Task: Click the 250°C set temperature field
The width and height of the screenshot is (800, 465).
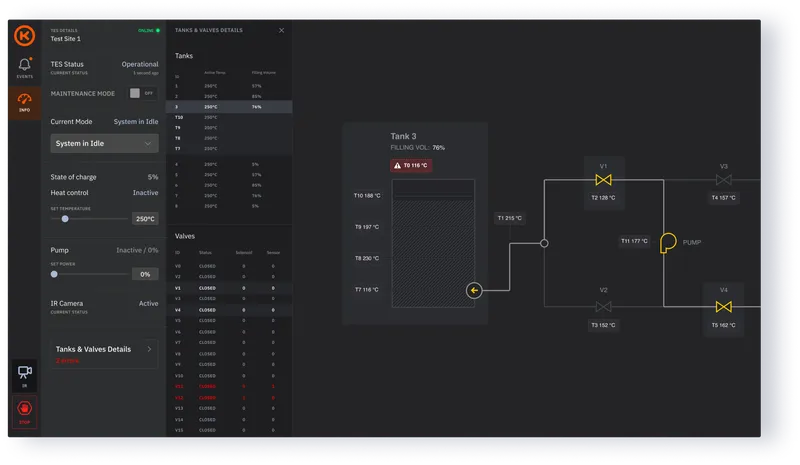Action: point(145,219)
